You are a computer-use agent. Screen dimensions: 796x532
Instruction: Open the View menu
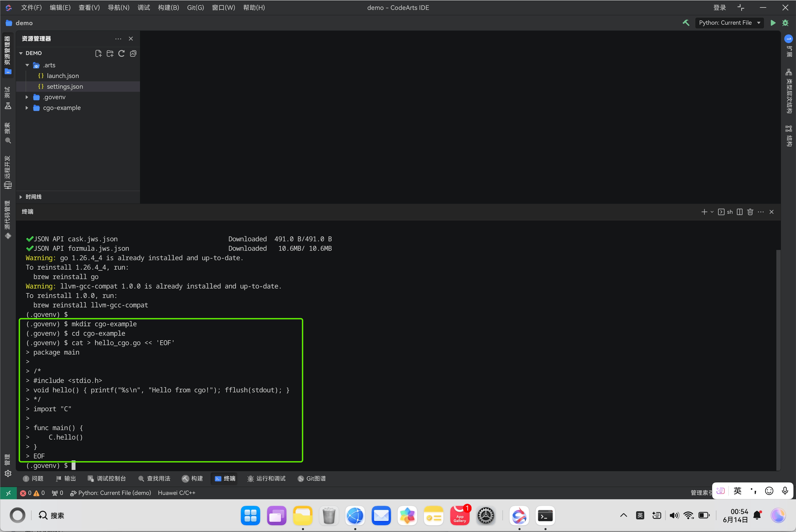coord(89,7)
